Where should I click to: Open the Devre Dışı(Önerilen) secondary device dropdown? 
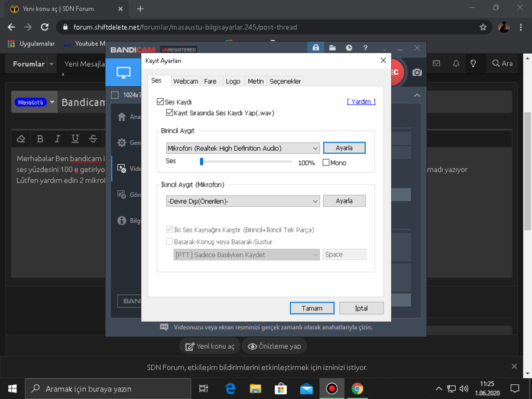tap(243, 201)
